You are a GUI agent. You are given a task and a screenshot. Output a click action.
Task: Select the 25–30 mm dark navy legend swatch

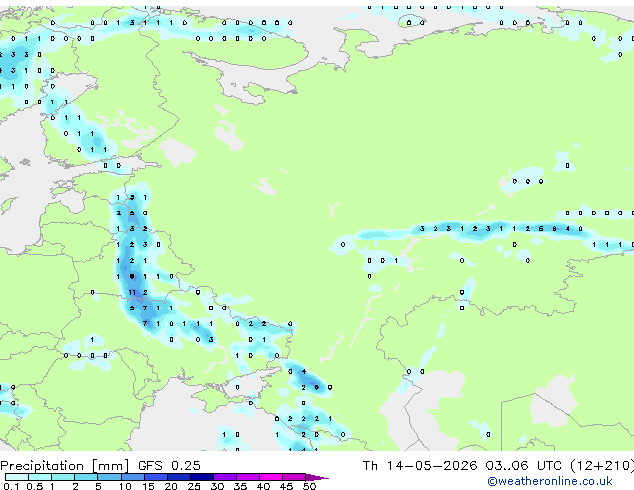click(202, 477)
